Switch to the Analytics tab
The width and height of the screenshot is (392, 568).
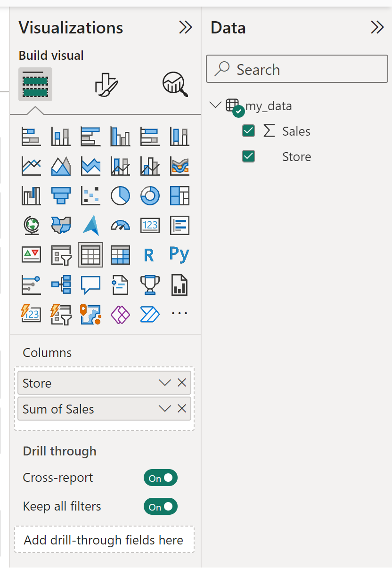click(175, 85)
